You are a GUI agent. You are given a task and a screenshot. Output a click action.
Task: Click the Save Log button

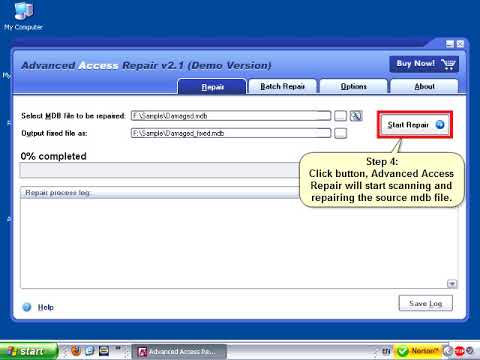click(425, 303)
